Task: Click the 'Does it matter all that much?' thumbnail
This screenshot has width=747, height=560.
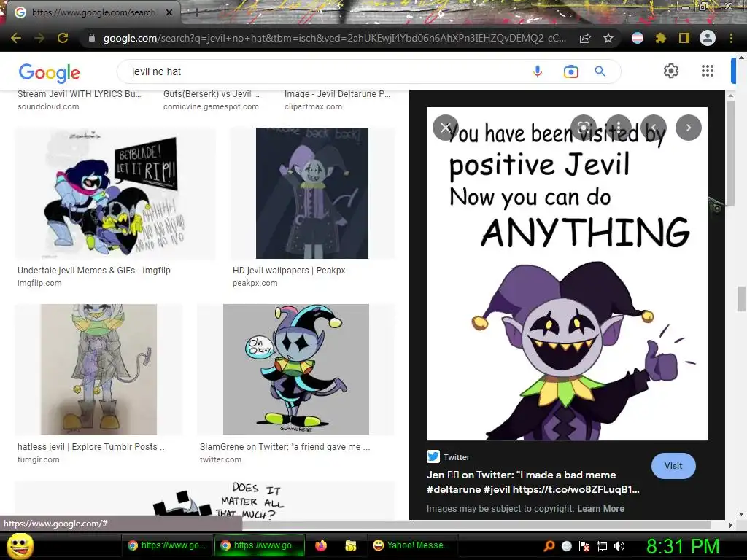Action: [x=205, y=500]
